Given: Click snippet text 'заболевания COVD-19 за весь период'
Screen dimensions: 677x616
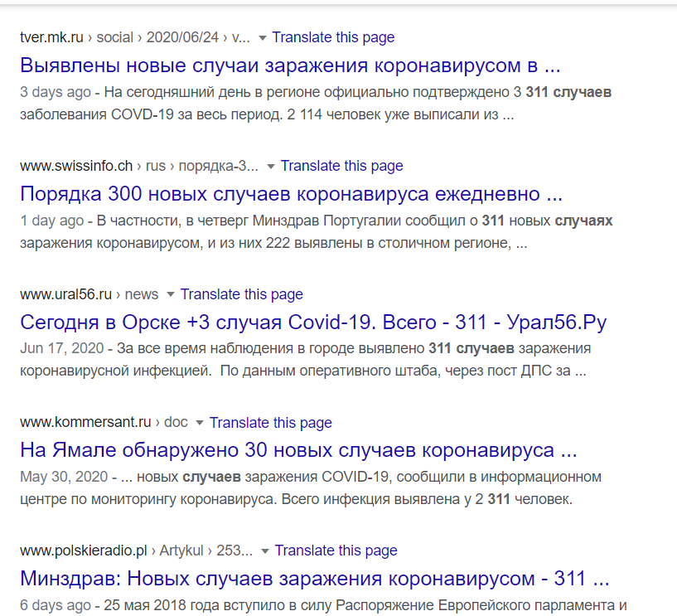Looking at the screenshot, I should [x=151, y=115].
